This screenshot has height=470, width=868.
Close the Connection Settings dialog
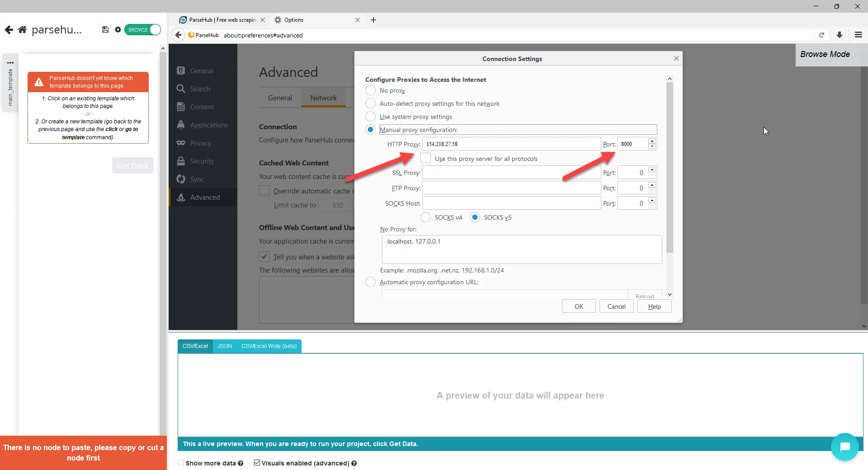[676, 58]
